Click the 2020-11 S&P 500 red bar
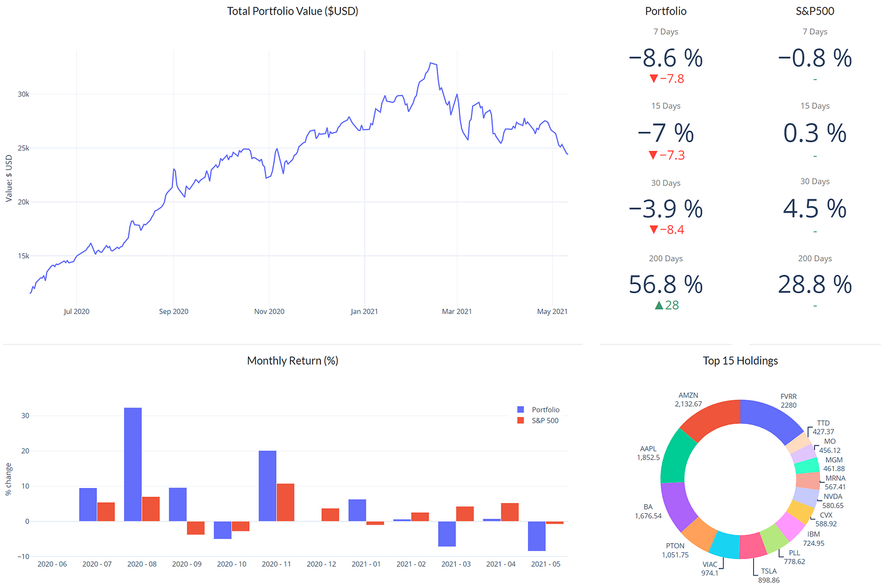 tap(285, 502)
